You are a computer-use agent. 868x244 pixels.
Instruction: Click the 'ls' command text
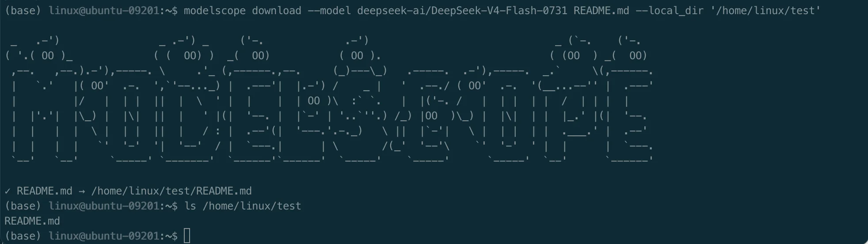tap(190, 206)
